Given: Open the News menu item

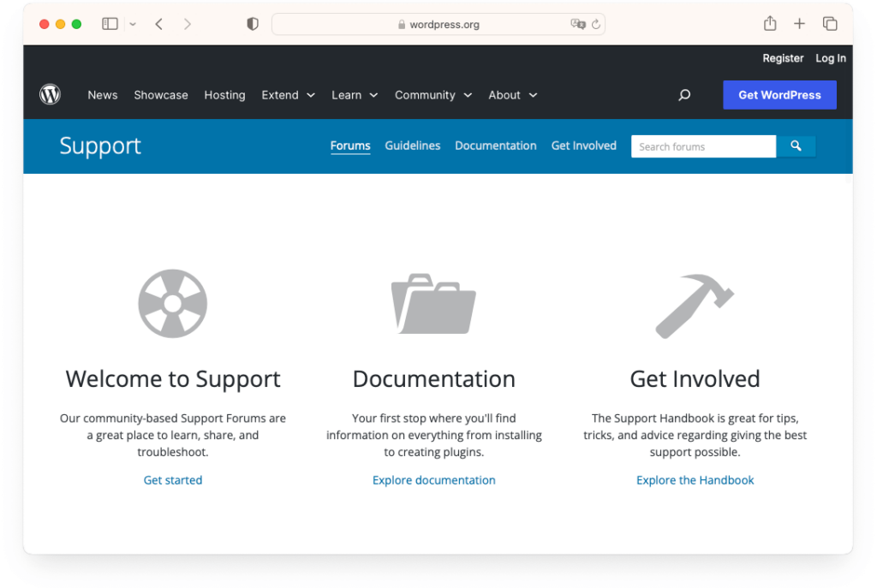Looking at the screenshot, I should [103, 95].
